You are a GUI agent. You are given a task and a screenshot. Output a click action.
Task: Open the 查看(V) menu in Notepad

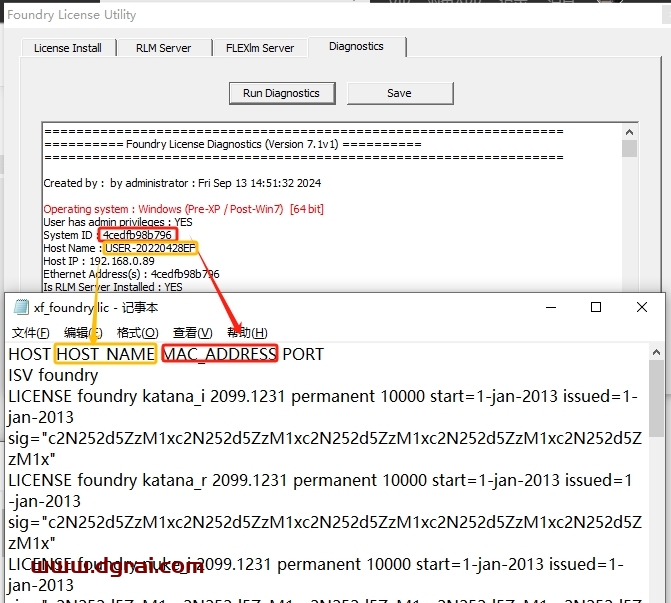[x=192, y=333]
